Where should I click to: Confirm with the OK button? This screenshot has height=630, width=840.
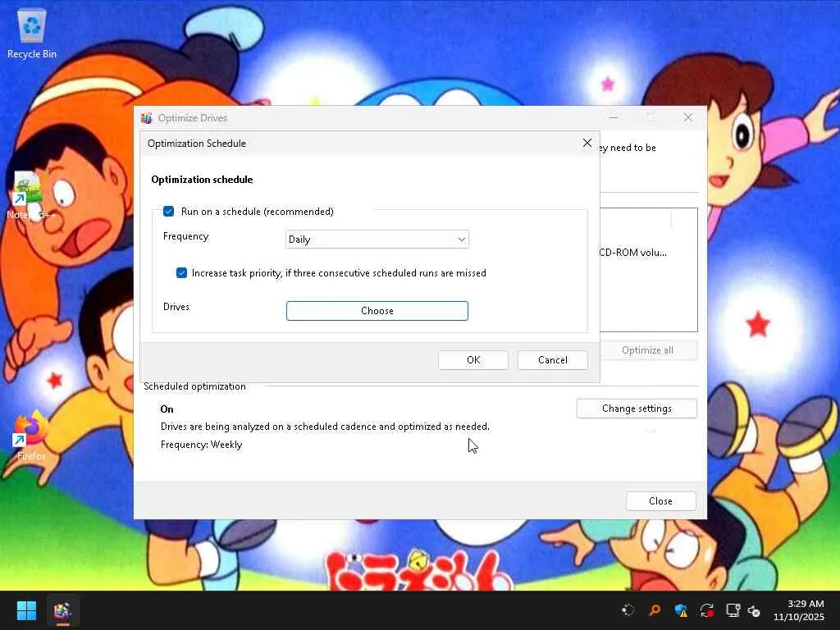473,360
